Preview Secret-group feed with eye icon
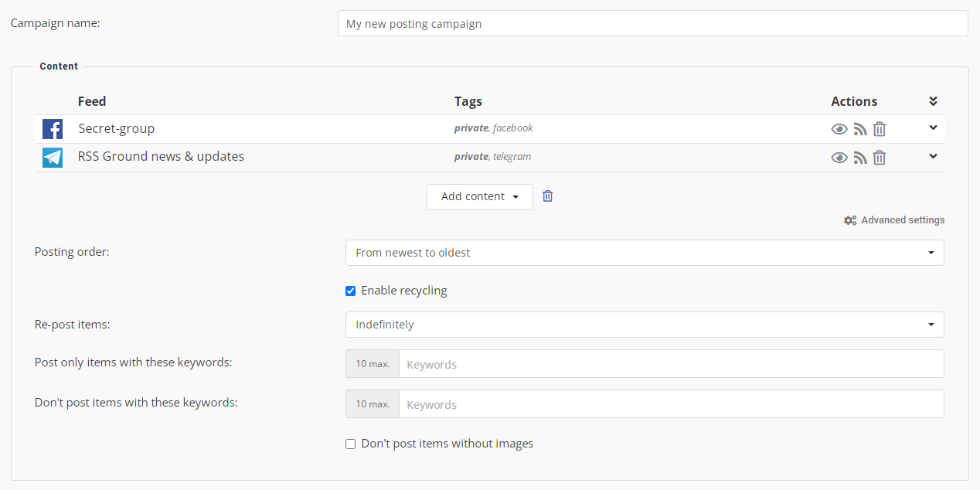The width and height of the screenshot is (980, 490). coord(839,129)
